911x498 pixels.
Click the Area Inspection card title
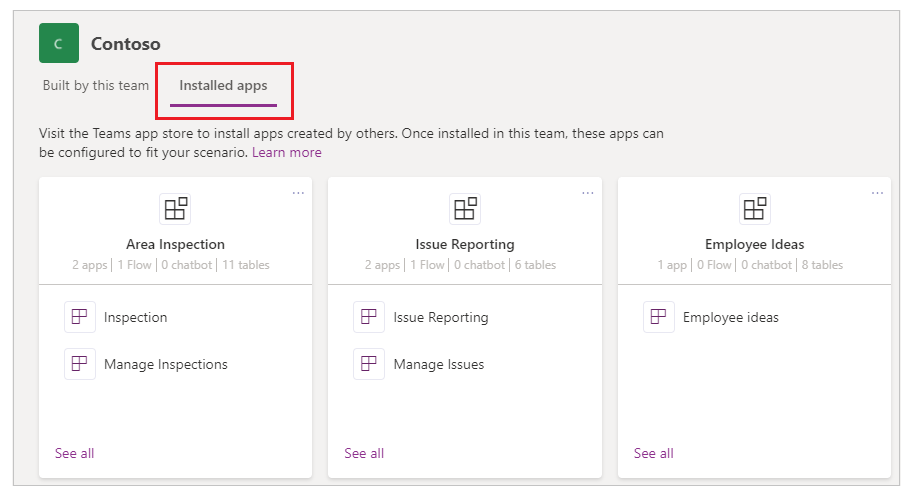pyautogui.click(x=175, y=244)
